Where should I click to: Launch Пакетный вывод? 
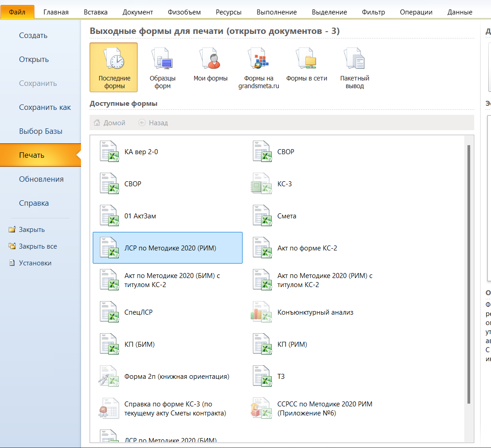[354, 68]
